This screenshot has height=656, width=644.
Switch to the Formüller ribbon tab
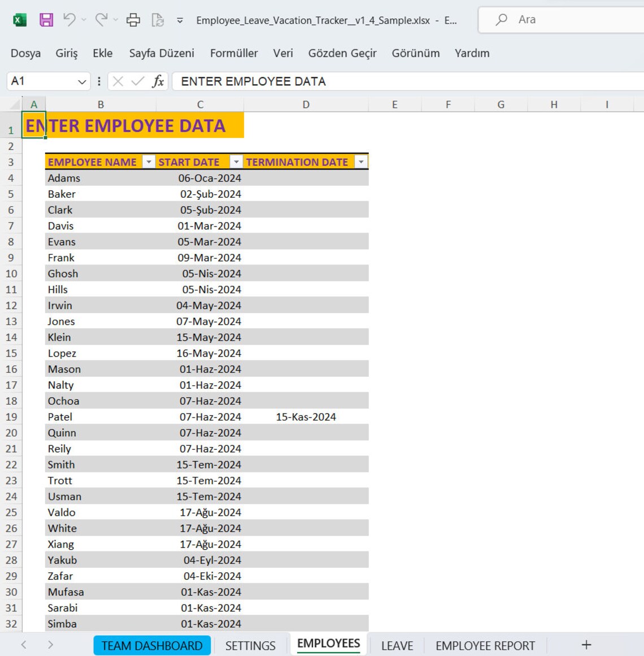click(234, 53)
